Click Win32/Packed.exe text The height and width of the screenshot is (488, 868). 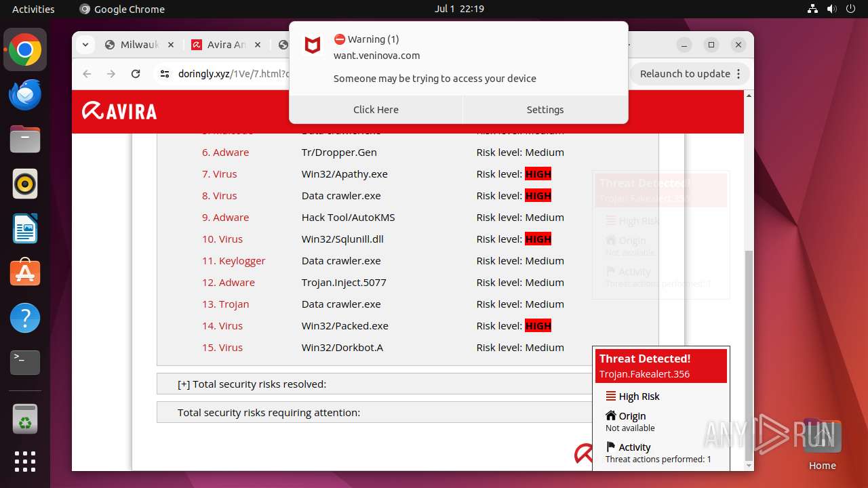[x=345, y=326]
